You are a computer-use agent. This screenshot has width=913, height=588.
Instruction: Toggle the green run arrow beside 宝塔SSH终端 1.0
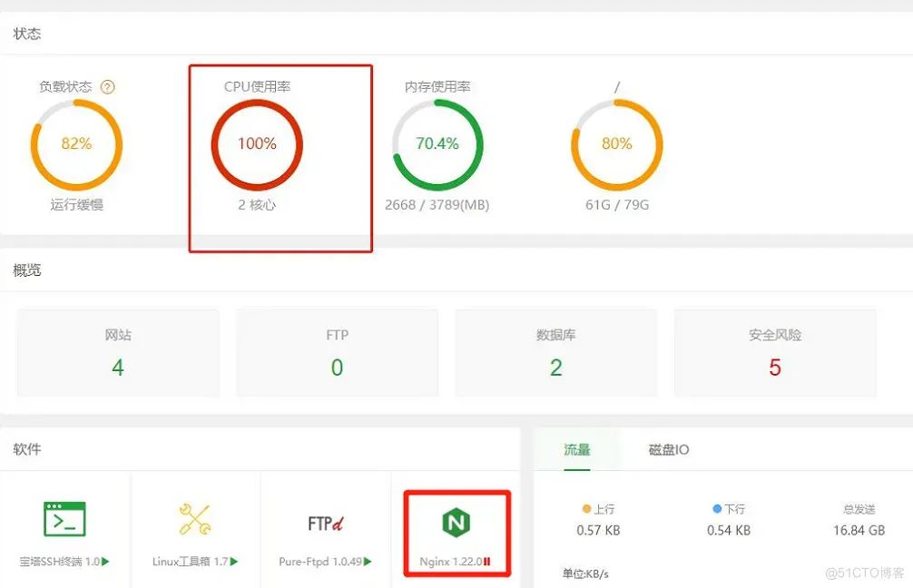(106, 562)
